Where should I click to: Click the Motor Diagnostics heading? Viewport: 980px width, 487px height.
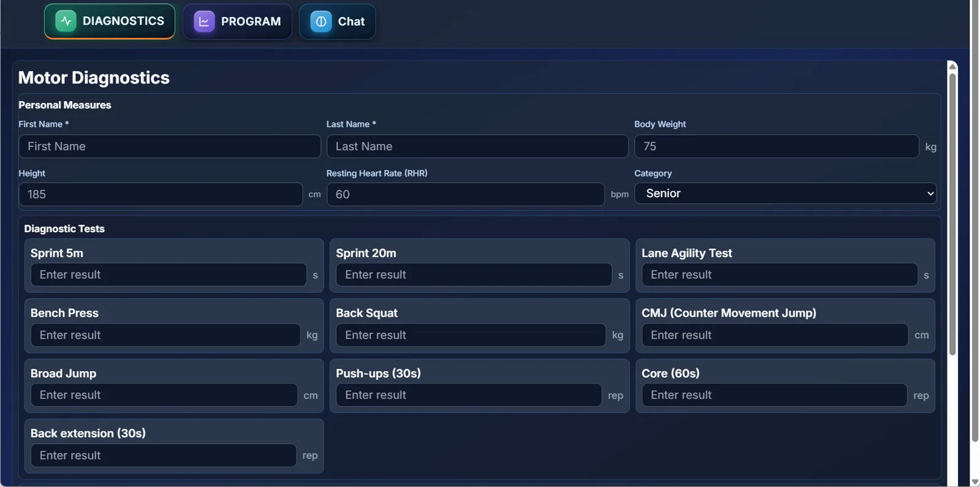[94, 78]
